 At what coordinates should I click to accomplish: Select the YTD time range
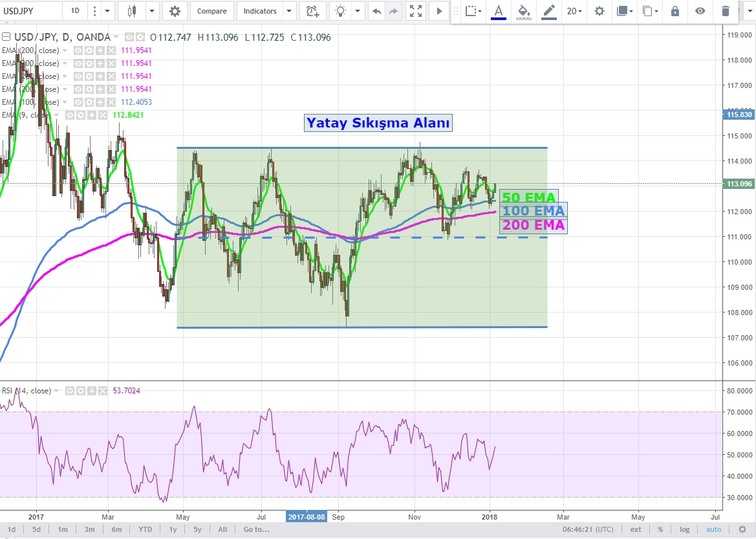coord(146,529)
